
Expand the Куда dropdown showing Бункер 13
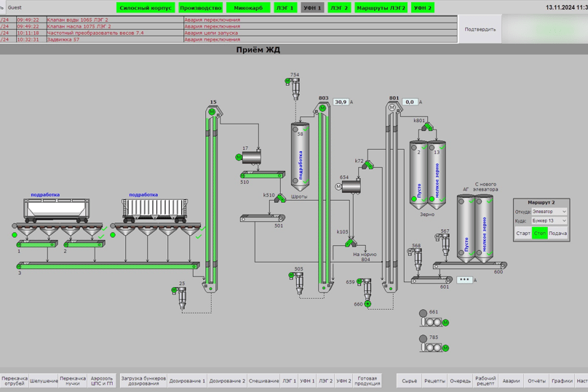click(549, 220)
